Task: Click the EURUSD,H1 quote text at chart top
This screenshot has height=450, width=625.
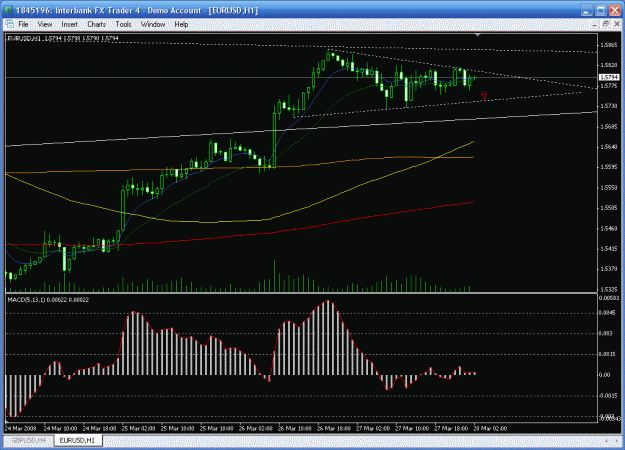Action: pos(63,38)
